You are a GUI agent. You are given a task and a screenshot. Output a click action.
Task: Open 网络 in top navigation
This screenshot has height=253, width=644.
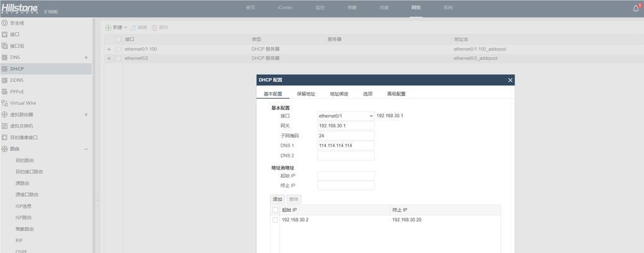point(416,8)
